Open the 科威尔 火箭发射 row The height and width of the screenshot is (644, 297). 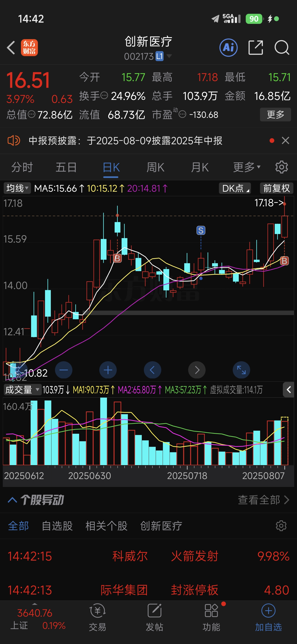click(148, 556)
